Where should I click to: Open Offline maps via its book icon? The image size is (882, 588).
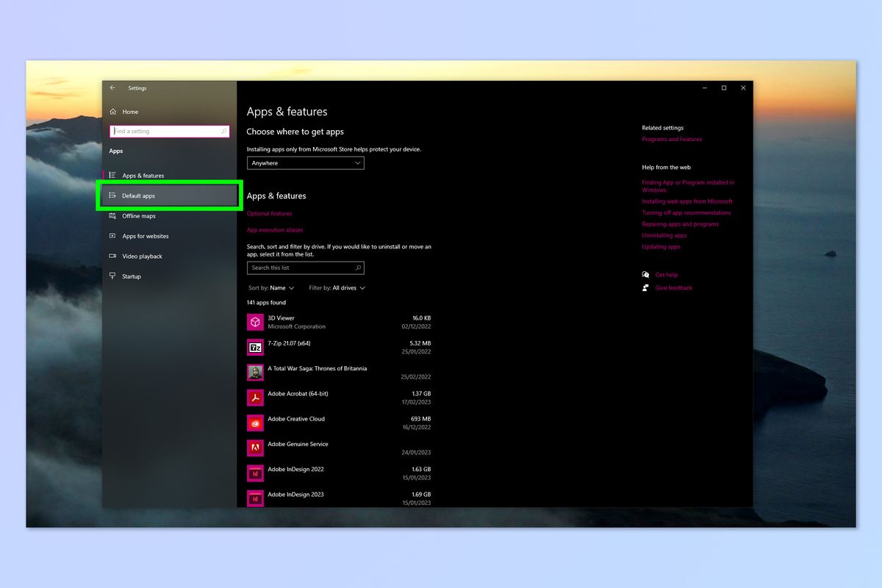point(112,215)
